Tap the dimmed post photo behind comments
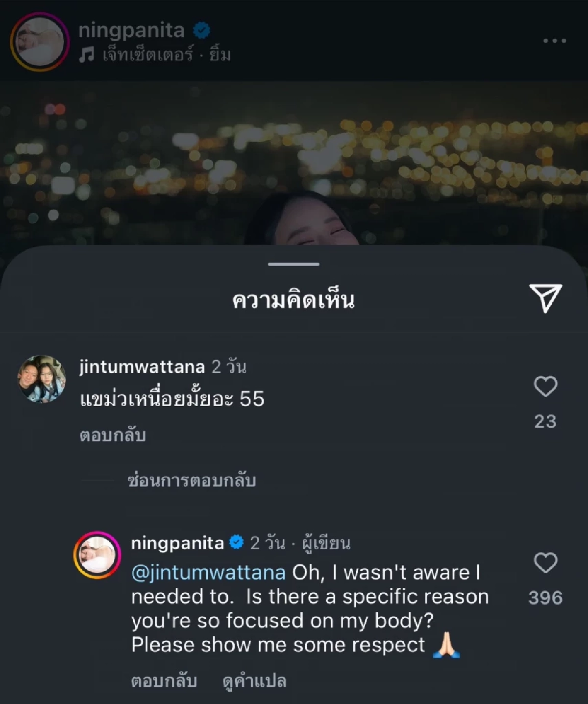Viewport: 588px width, 704px height. (294, 162)
